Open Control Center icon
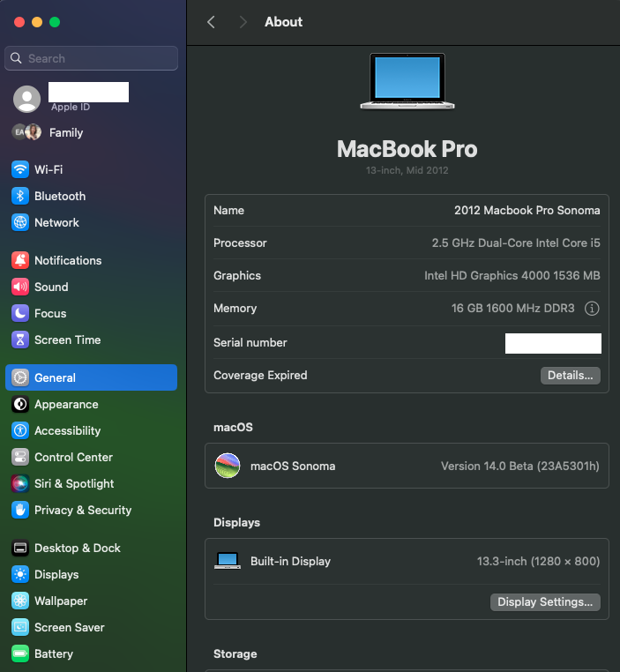This screenshot has height=672, width=620. [x=20, y=458]
